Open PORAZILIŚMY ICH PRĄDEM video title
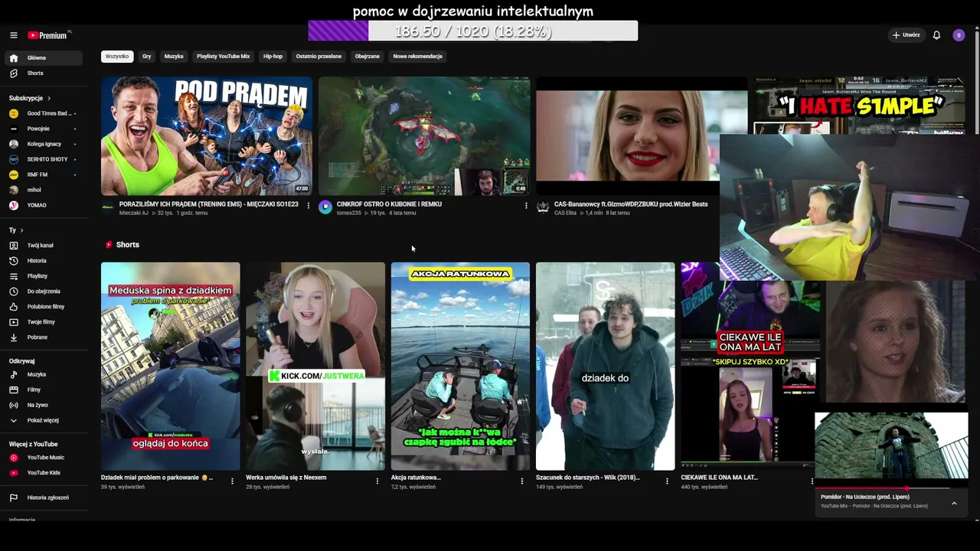This screenshot has height=551, width=980. click(209, 204)
